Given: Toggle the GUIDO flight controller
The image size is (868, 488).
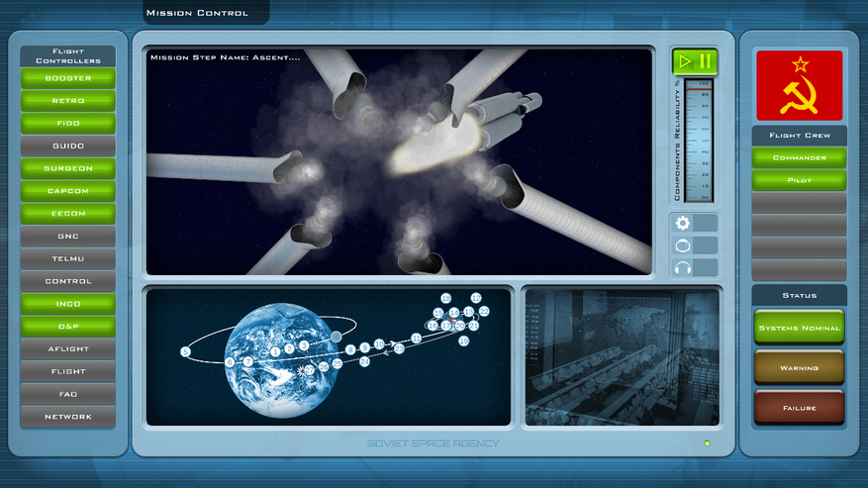Looking at the screenshot, I should (68, 146).
